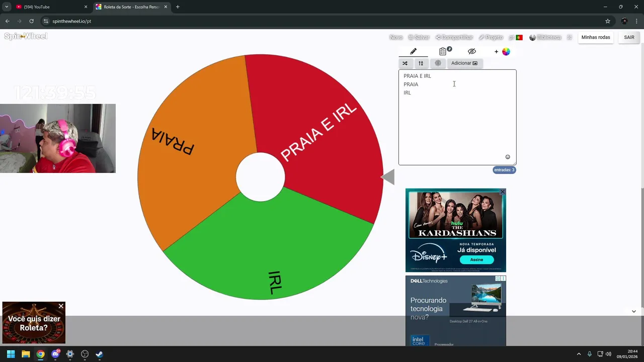Close the 'Você quis dizer Roleta?' popup
The width and height of the screenshot is (644, 362).
[61, 306]
